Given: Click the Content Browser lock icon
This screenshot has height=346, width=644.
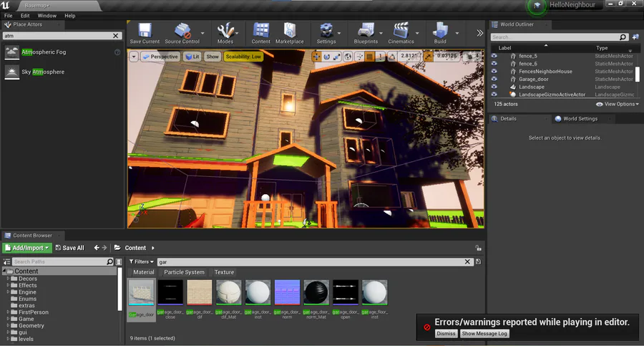Looking at the screenshot, I should click(478, 248).
